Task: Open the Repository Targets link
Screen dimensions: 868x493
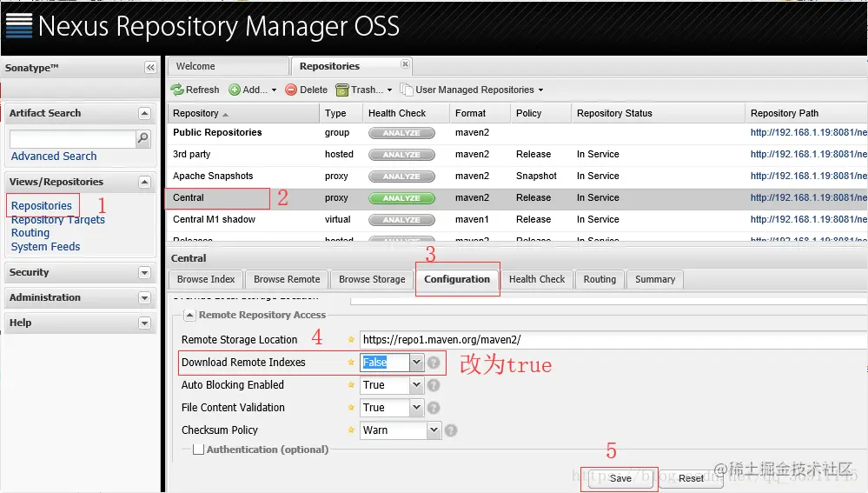Action: [x=58, y=220]
